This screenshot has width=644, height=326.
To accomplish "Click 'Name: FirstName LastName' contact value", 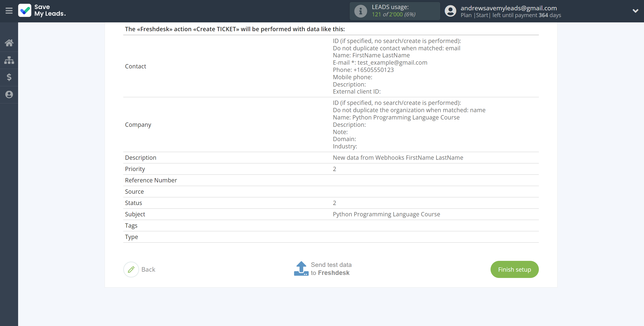I will [371, 55].
